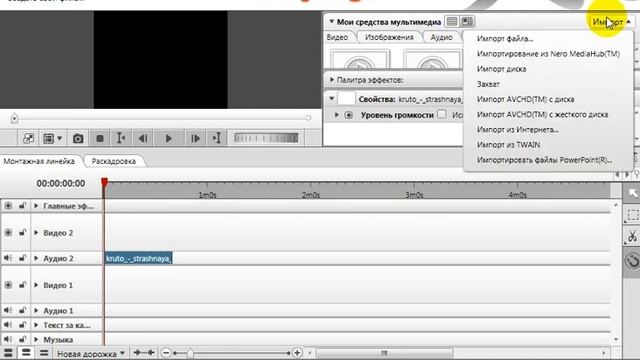This screenshot has height=360, width=640.
Task: Mute the Музыка track
Action: (x=8, y=339)
